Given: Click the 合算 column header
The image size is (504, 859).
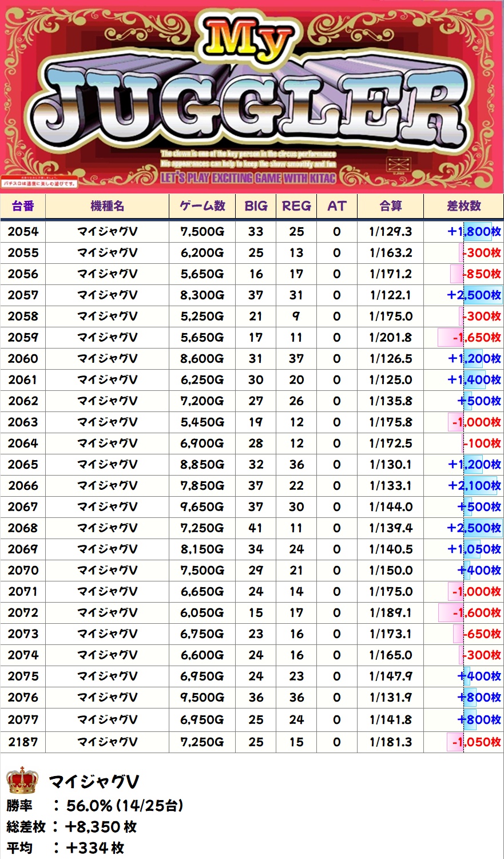Looking at the screenshot, I should (x=390, y=206).
